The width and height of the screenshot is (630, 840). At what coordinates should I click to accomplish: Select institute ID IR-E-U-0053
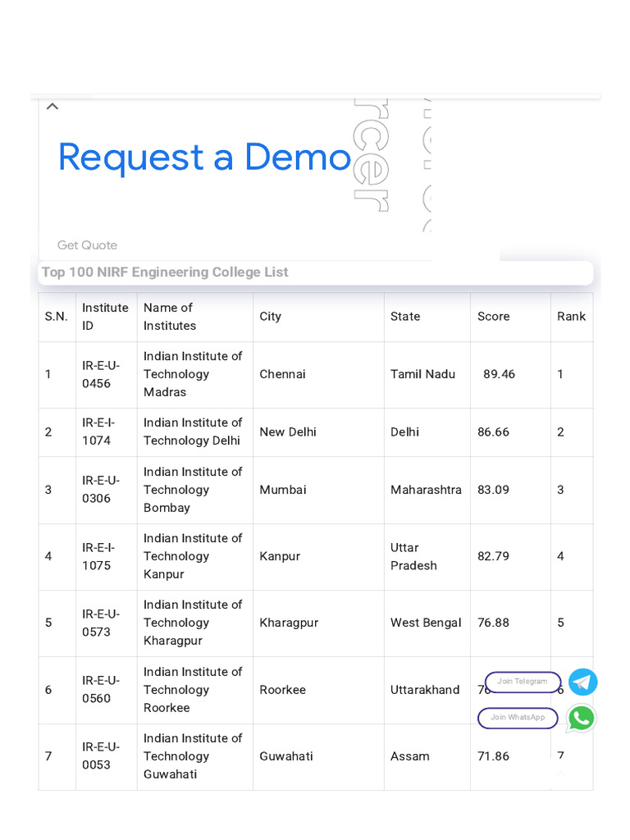101,756
